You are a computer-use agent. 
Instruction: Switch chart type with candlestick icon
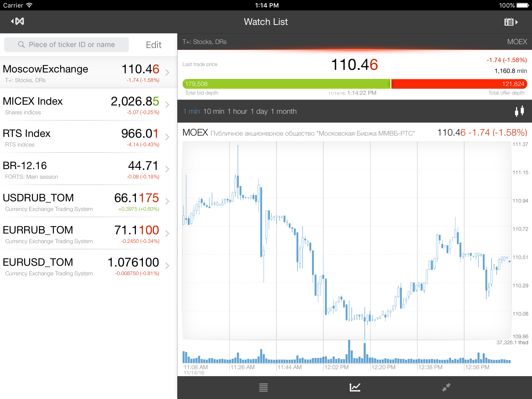coord(519,111)
